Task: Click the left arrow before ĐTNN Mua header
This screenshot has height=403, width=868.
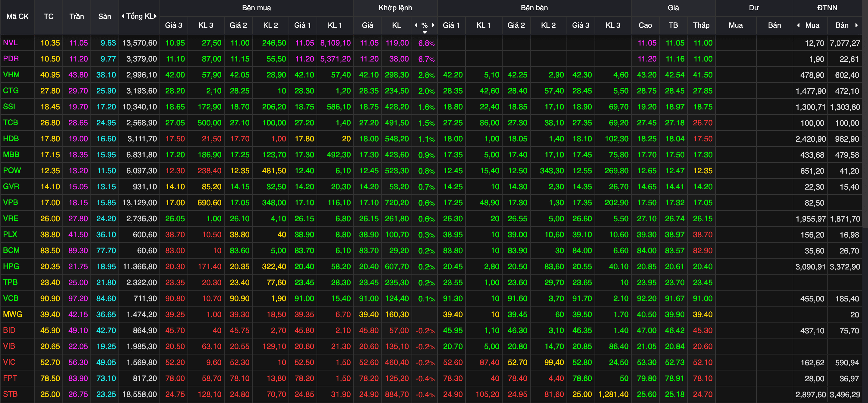Action: coord(798,25)
